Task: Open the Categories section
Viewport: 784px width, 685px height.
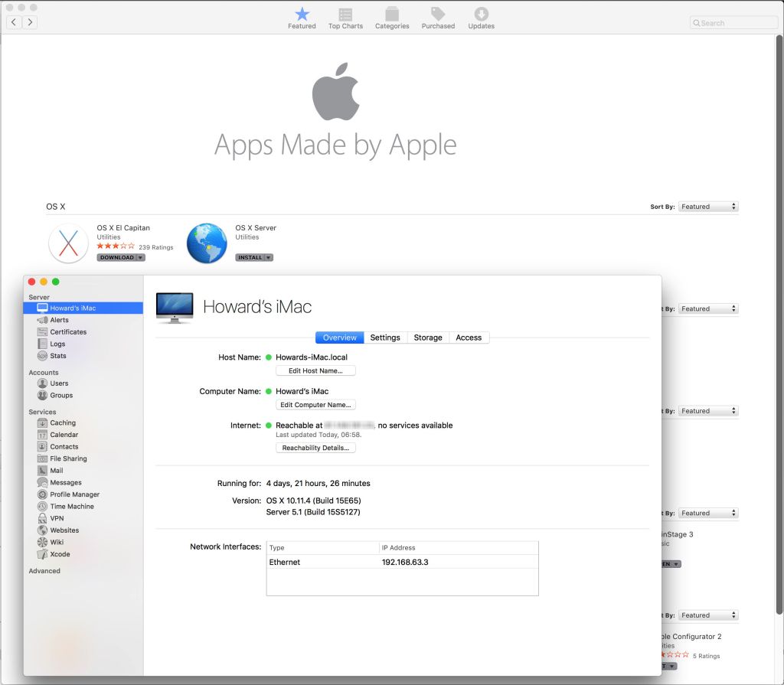Action: click(391, 18)
